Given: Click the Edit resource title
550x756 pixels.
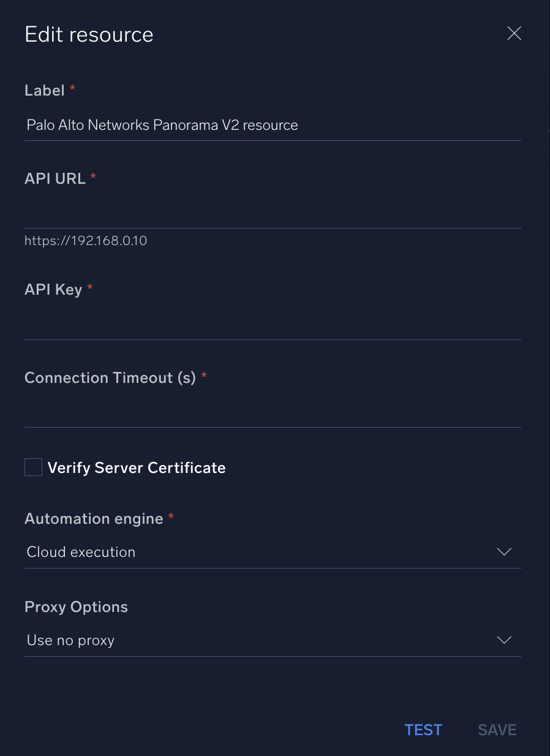Looking at the screenshot, I should click(89, 34).
